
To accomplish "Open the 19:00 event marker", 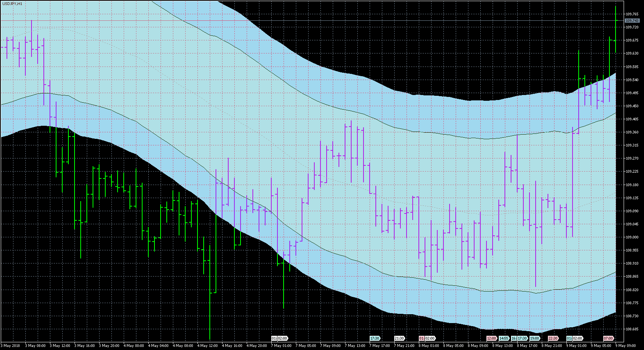I will [x=534, y=338].
